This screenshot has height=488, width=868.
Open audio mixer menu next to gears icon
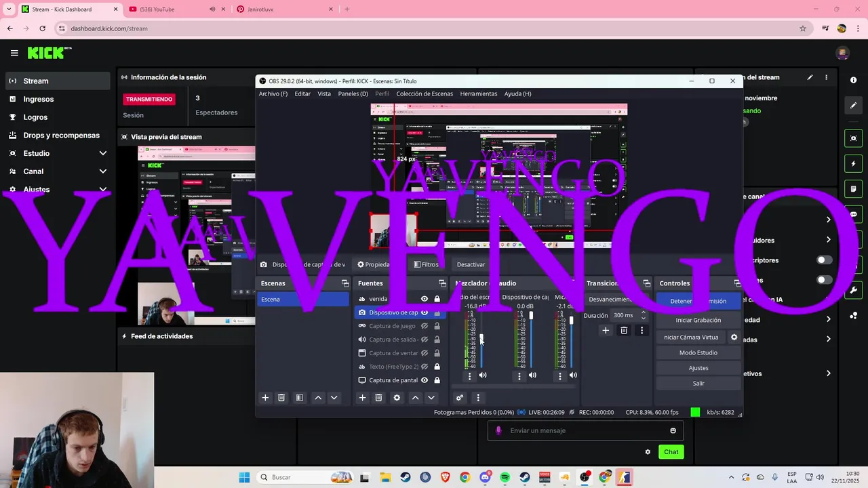coord(478,398)
